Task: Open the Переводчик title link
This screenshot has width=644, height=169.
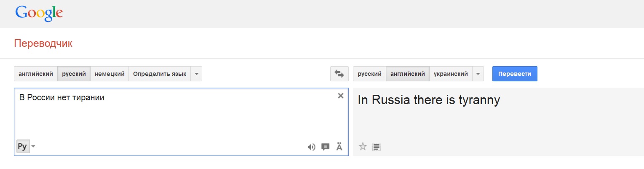Action: 43,43
